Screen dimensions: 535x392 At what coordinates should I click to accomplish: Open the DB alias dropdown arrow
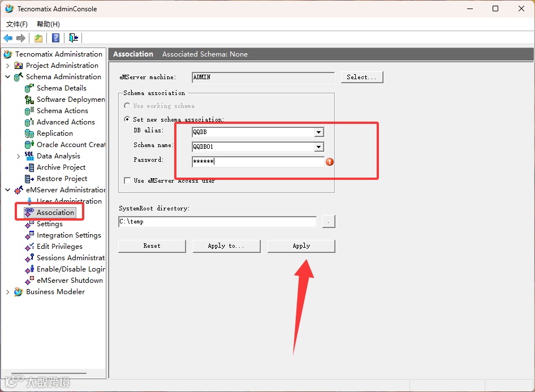point(318,132)
